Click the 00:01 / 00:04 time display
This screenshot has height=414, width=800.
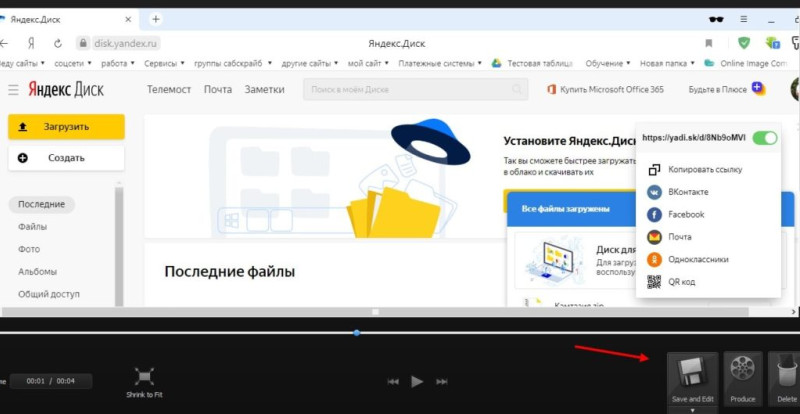tap(51, 381)
